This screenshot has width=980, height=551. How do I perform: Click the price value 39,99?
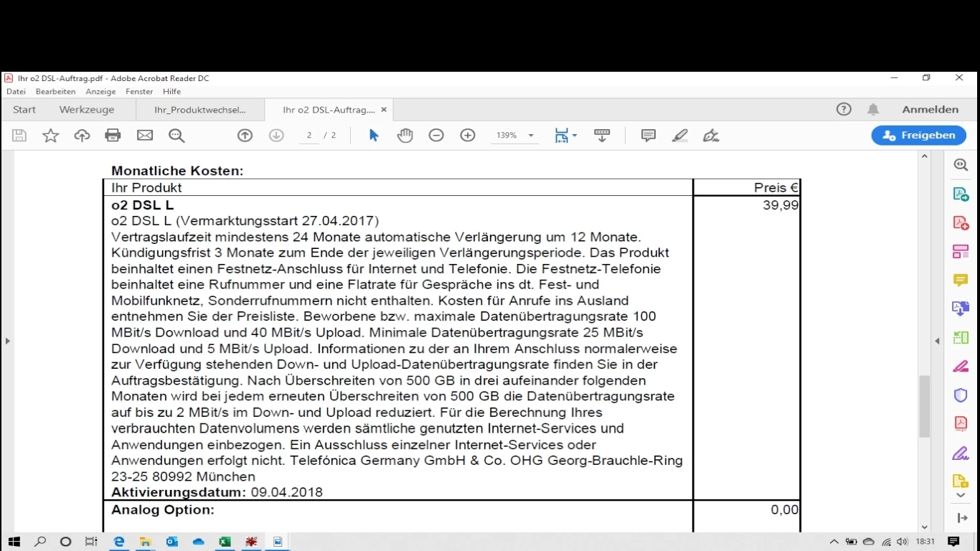tap(781, 205)
